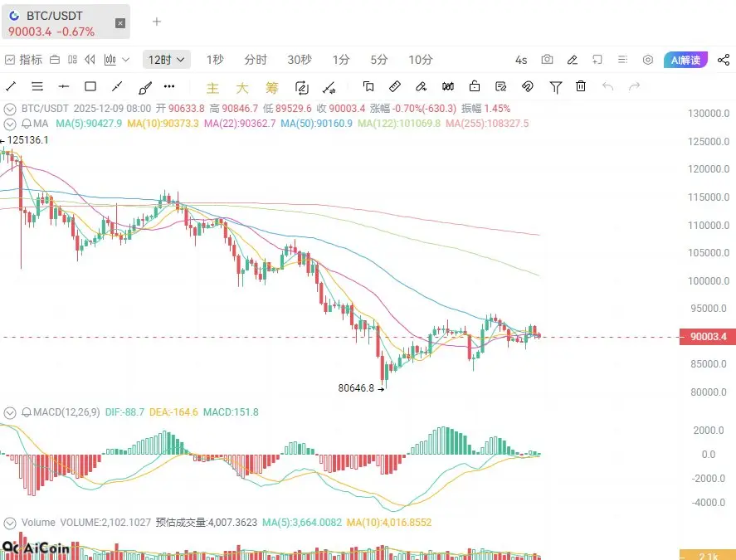
Task: Switch to the 1秒 timeframe
Action: point(215,60)
